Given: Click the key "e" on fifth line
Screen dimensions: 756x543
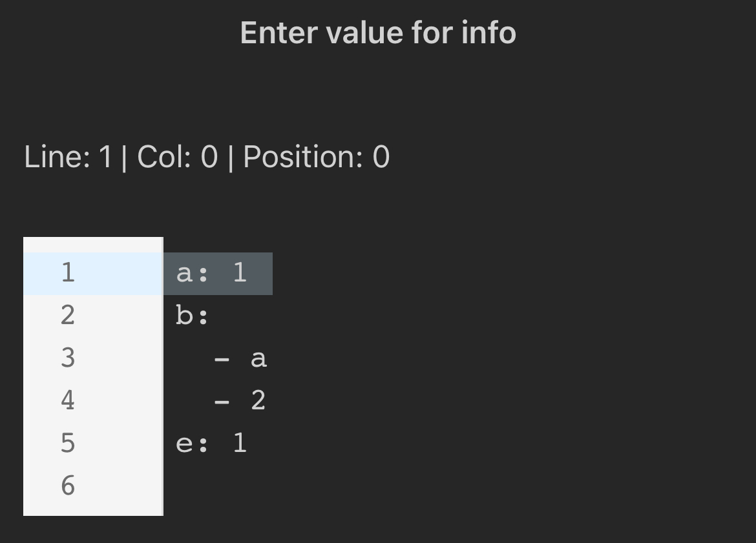Looking at the screenshot, I should [184, 444].
